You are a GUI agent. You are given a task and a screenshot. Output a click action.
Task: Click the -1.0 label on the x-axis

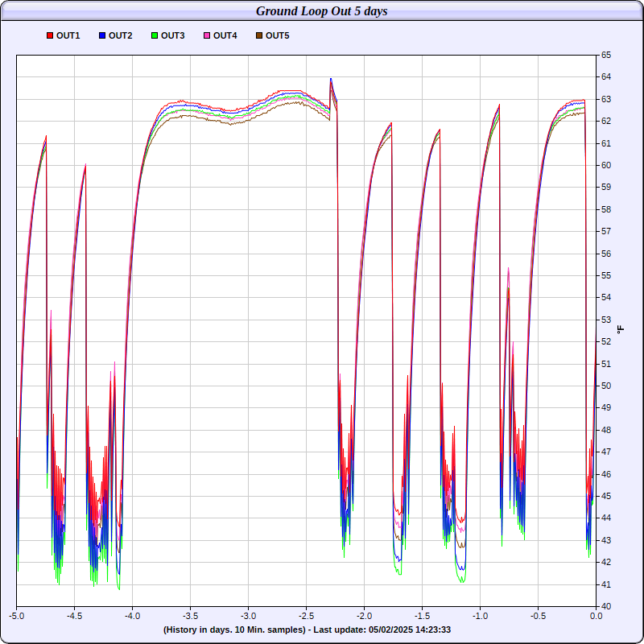coord(480,616)
